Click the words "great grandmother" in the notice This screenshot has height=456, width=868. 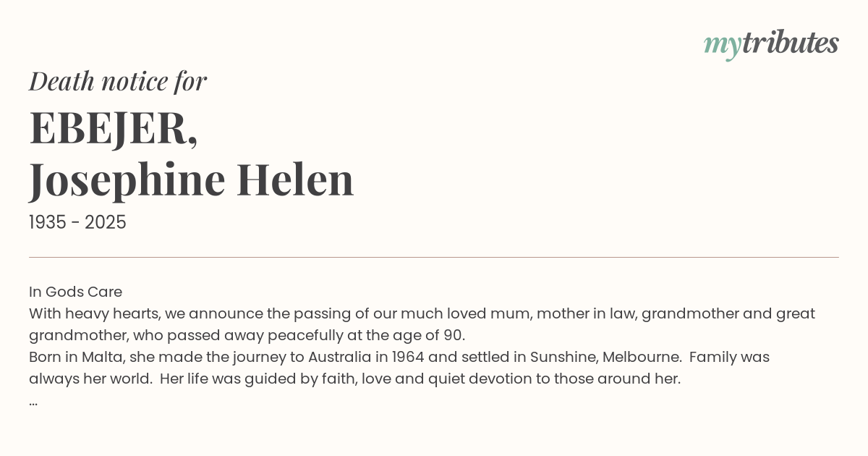(x=796, y=313)
